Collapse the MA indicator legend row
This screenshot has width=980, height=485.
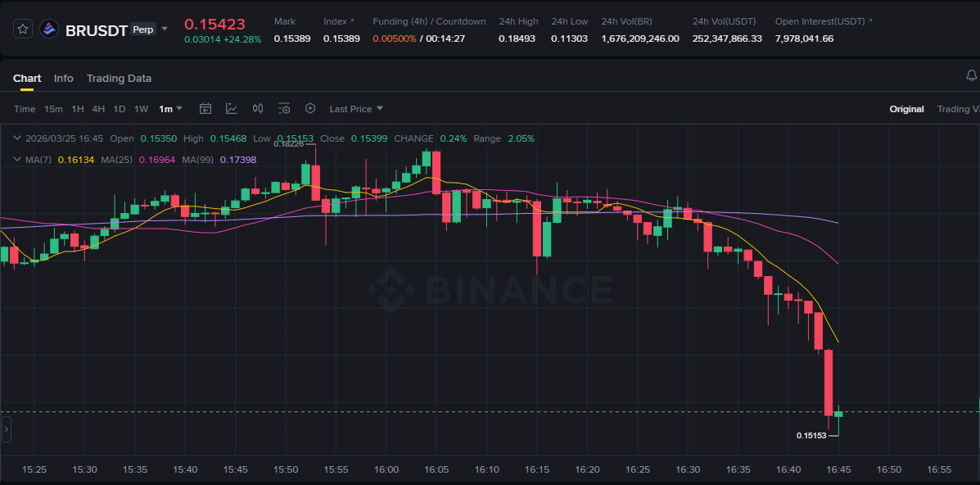point(17,160)
